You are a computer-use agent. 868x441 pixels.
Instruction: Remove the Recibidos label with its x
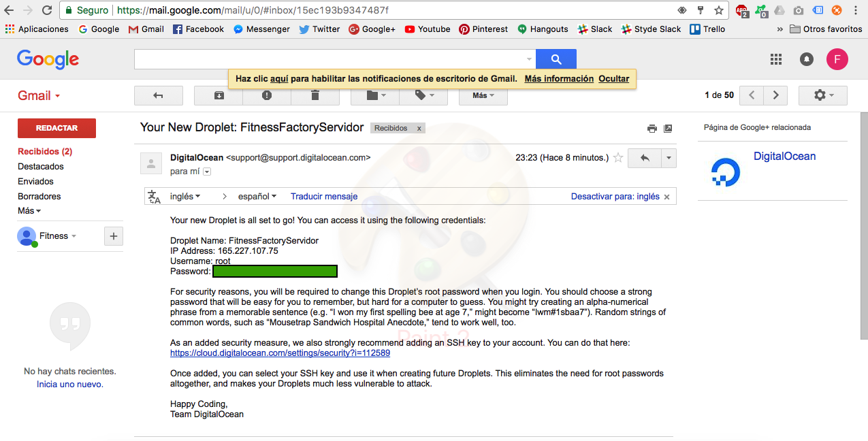[x=419, y=128]
